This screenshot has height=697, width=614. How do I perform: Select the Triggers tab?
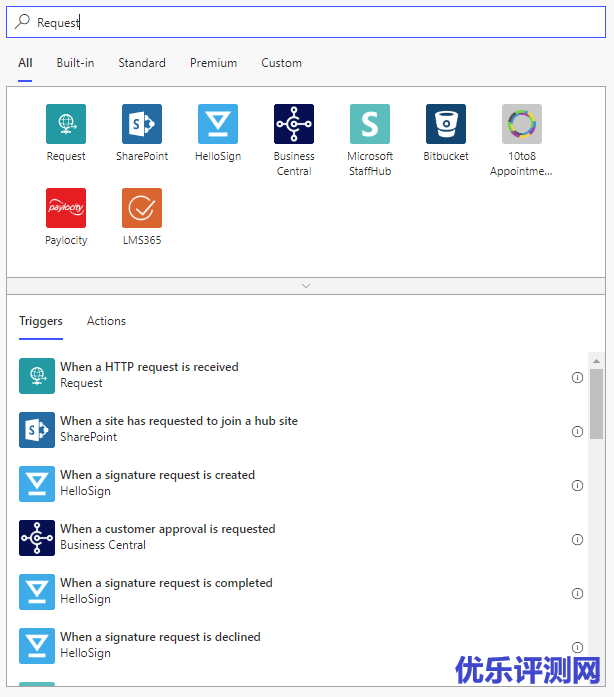(41, 321)
